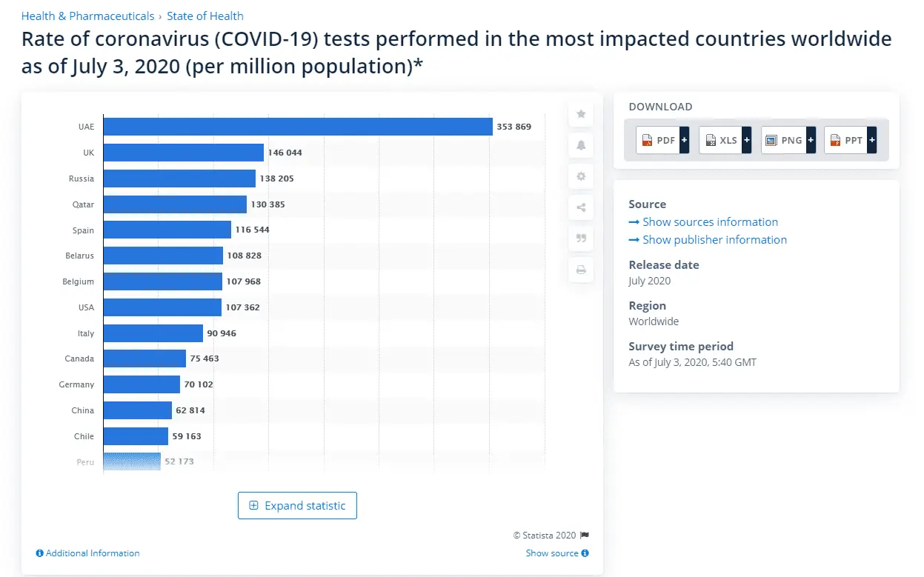Screen dimensions: 924x577
Task: Click the Show source link
Action: (x=552, y=553)
